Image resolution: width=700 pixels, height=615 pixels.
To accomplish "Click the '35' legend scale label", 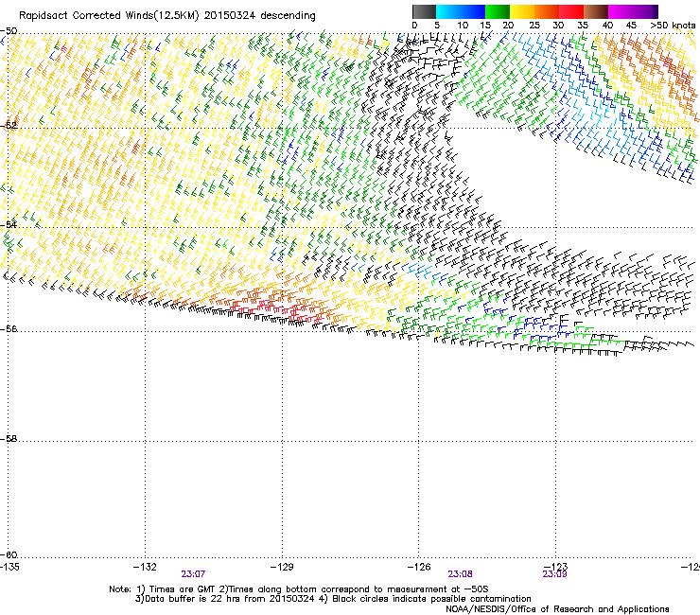I will pyautogui.click(x=583, y=26).
